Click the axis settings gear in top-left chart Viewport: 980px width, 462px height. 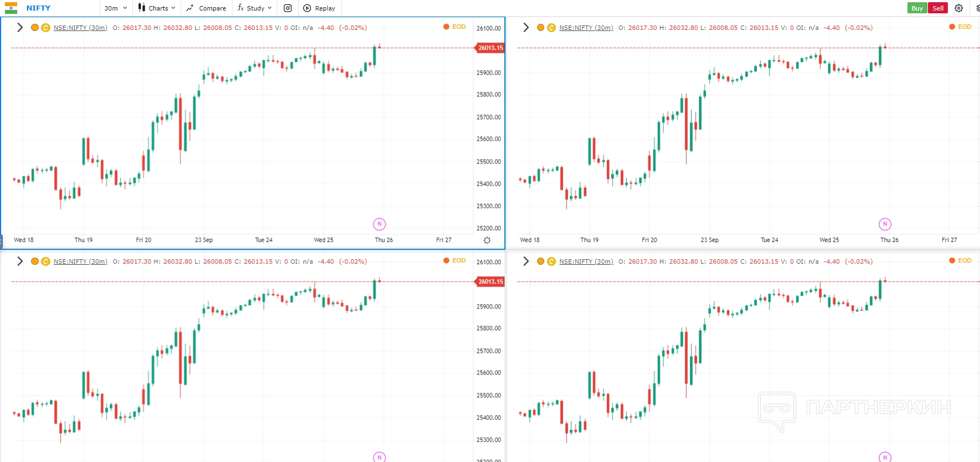pyautogui.click(x=487, y=240)
